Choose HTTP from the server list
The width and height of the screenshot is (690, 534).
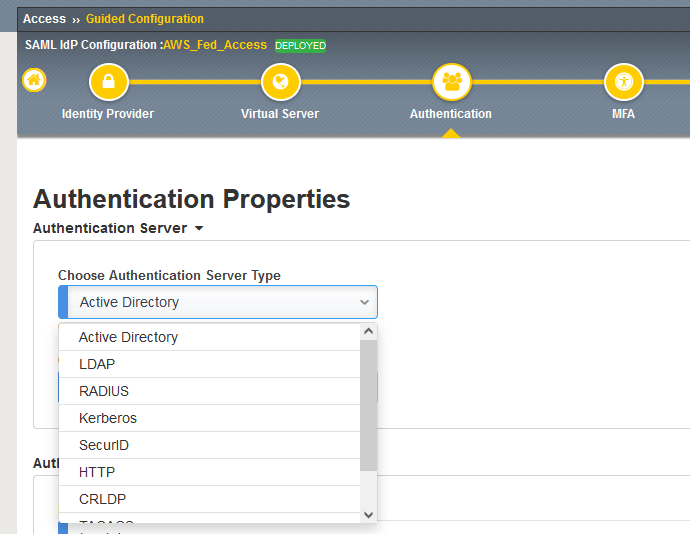coord(97,472)
